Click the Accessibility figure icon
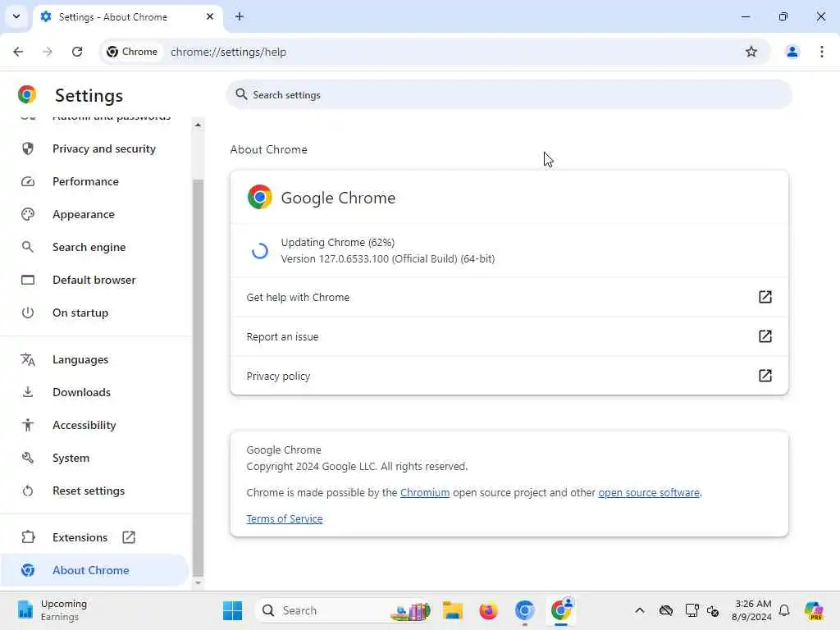This screenshot has height=630, width=840. [x=28, y=425]
